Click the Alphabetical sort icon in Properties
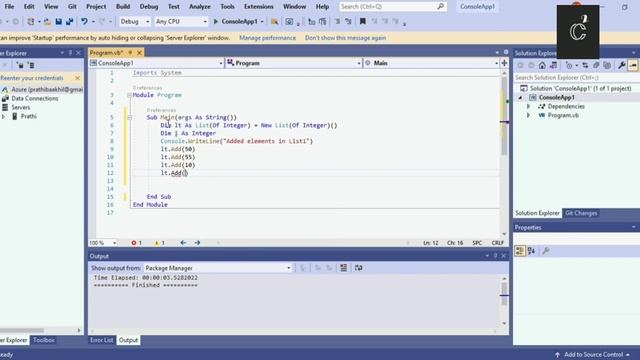This screenshot has width=640, height=360. click(531, 251)
